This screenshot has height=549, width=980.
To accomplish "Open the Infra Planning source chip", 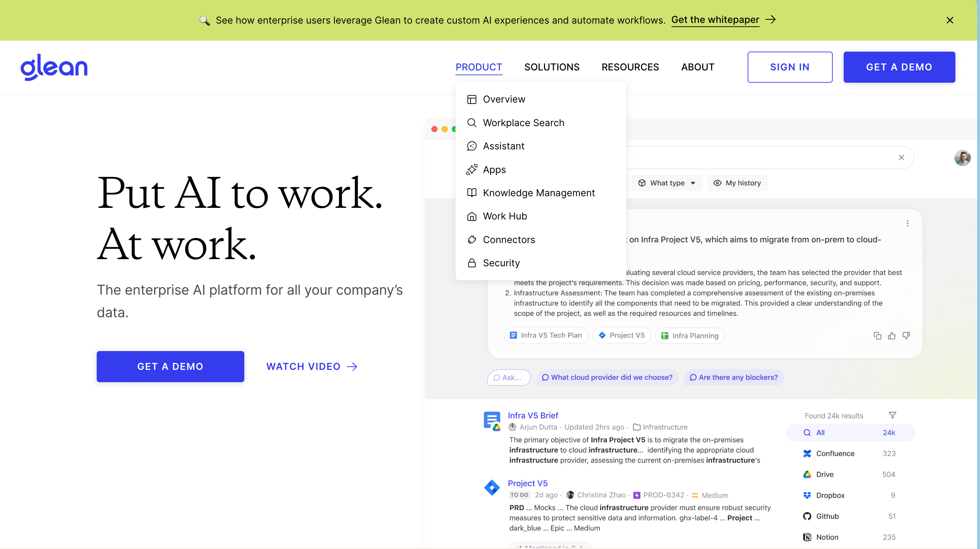I will coord(690,336).
